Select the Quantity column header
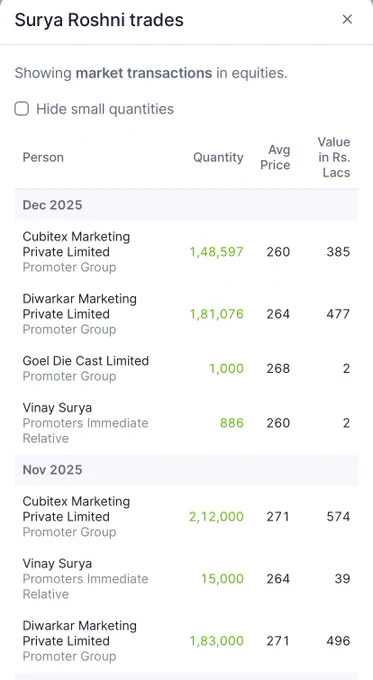This screenshot has height=680, width=373. coord(218,157)
